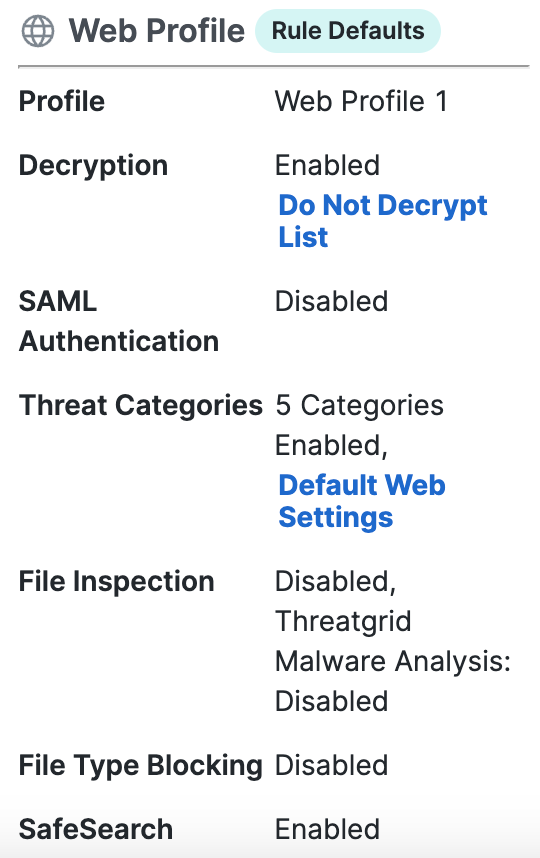The width and height of the screenshot is (540, 858).
Task: Click the File Inspection Disabled status
Action: (x=335, y=581)
